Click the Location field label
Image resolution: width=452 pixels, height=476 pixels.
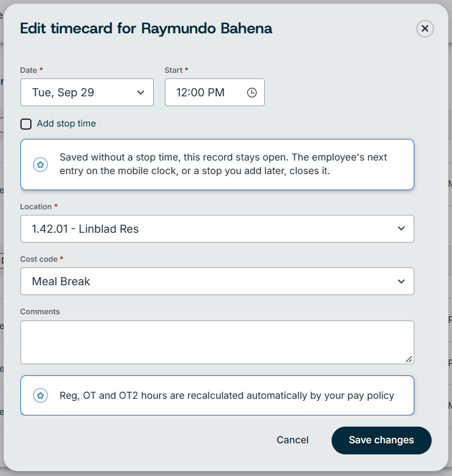36,206
